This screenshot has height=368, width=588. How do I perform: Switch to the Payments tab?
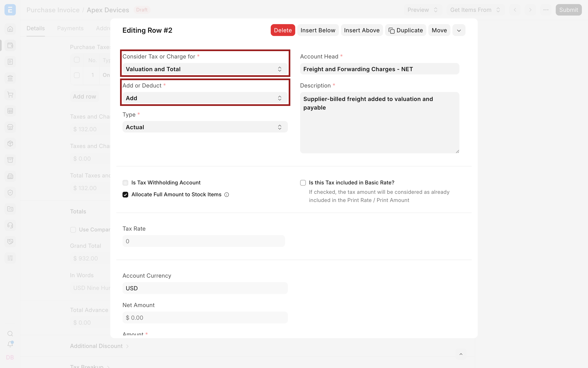70,28
